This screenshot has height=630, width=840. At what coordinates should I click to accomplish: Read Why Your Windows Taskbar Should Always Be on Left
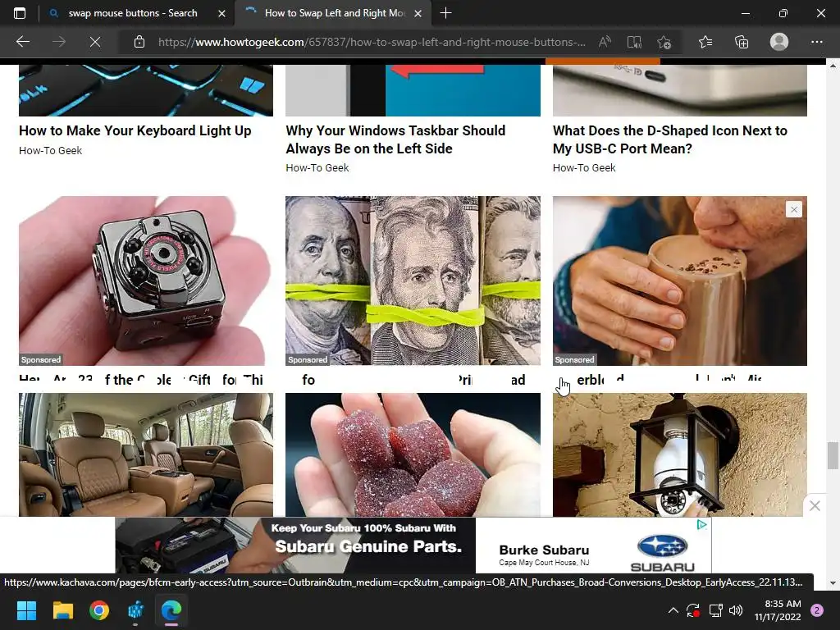point(395,139)
